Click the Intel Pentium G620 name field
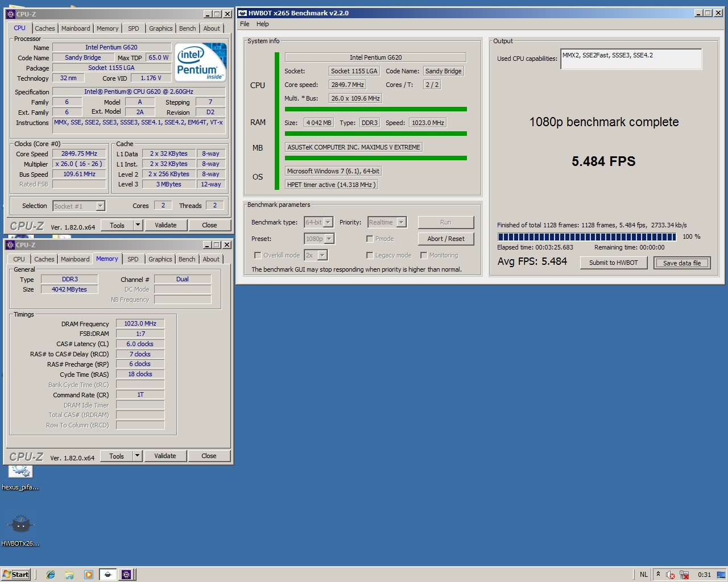The image size is (728, 582). (111, 47)
